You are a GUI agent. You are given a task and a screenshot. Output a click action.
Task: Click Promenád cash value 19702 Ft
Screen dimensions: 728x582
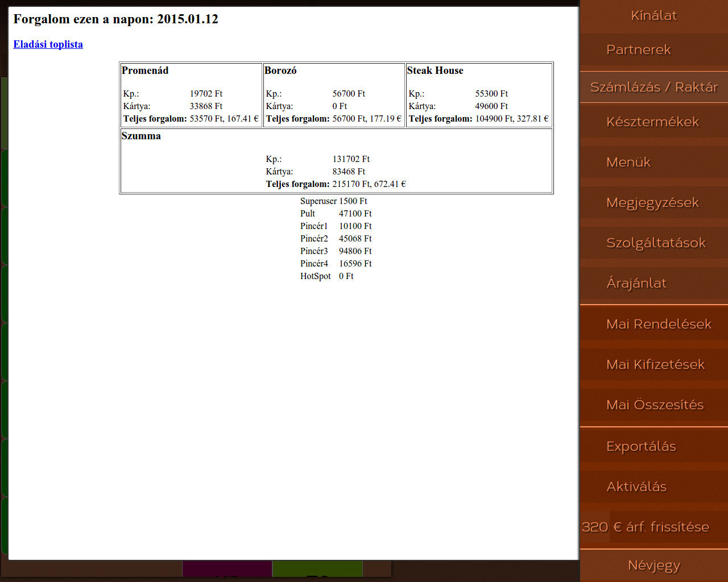[x=206, y=94]
